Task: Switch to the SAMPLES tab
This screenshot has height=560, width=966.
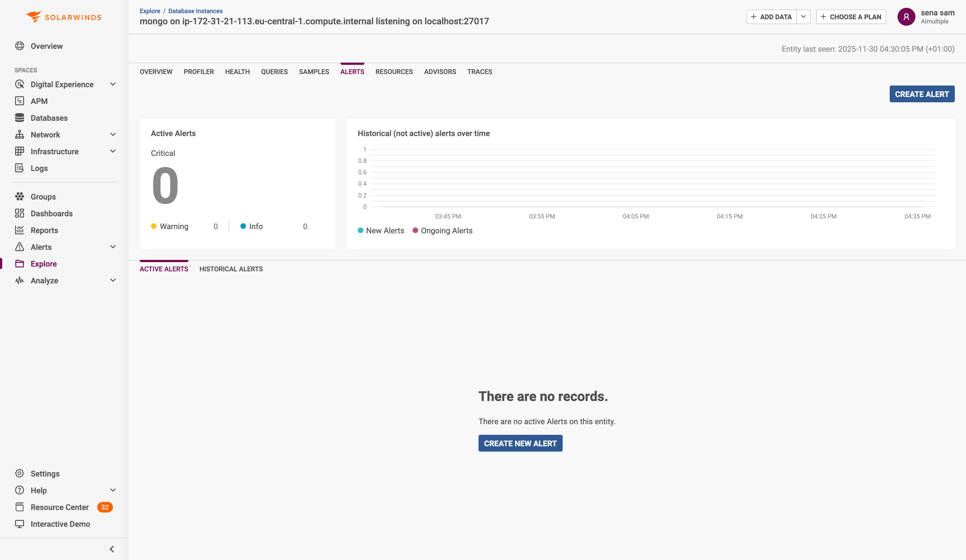Action: [314, 72]
